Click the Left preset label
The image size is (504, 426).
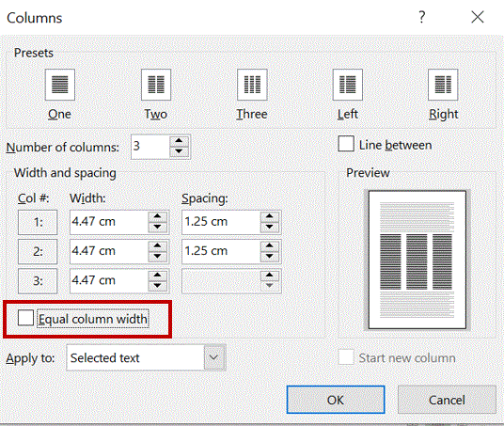(348, 114)
